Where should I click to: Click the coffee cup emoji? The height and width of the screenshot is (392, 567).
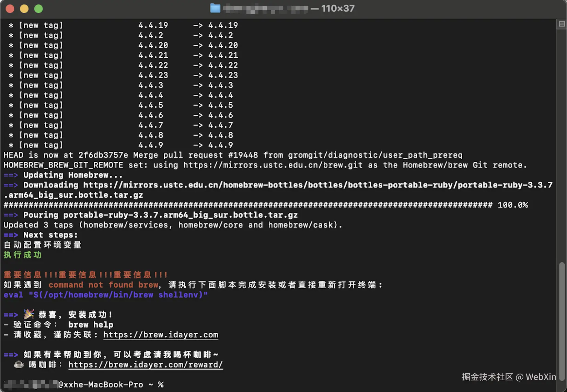19,365
